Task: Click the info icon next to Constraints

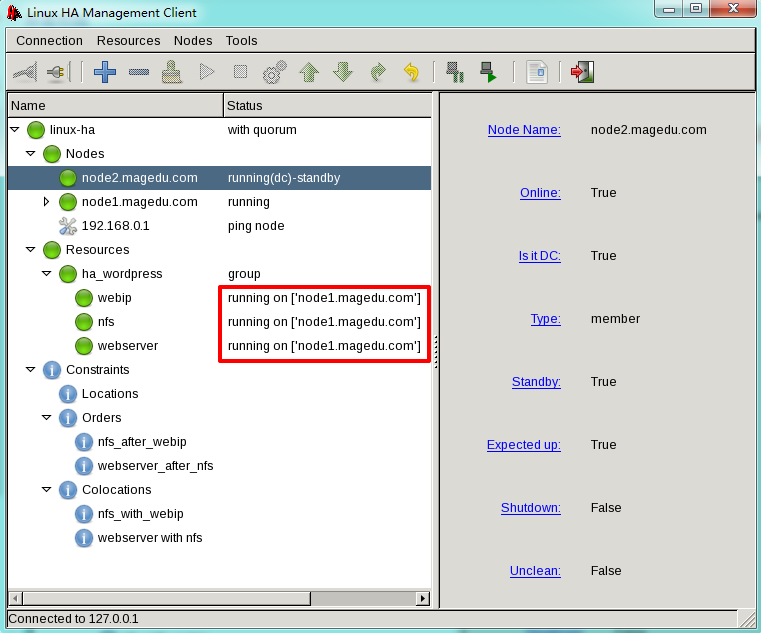Action: (52, 370)
